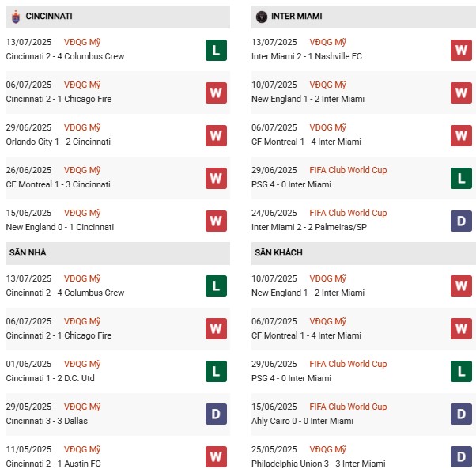Click the Inter Miami team crest icon
The width and height of the screenshot is (476, 473).
click(x=262, y=16)
